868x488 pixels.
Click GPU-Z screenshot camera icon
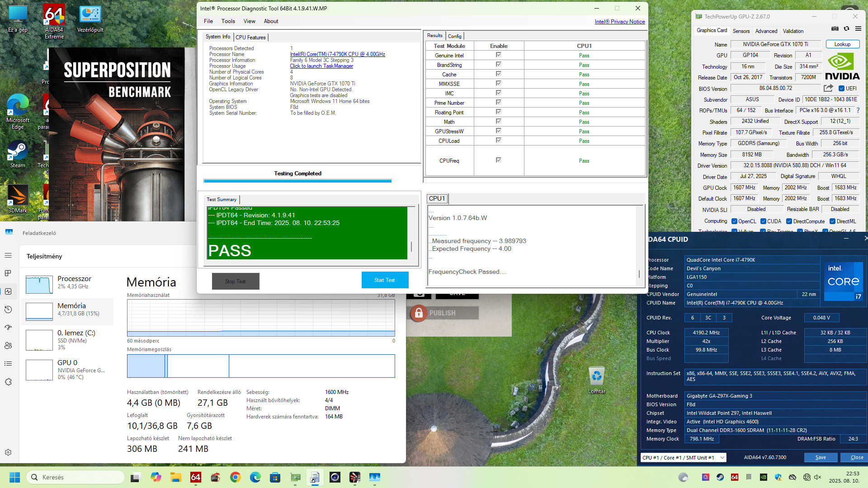[835, 28]
